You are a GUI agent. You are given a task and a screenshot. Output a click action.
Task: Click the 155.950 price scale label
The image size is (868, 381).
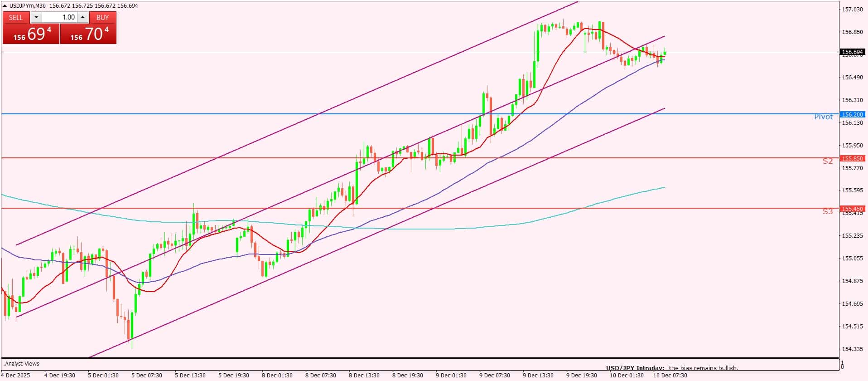click(x=852, y=146)
